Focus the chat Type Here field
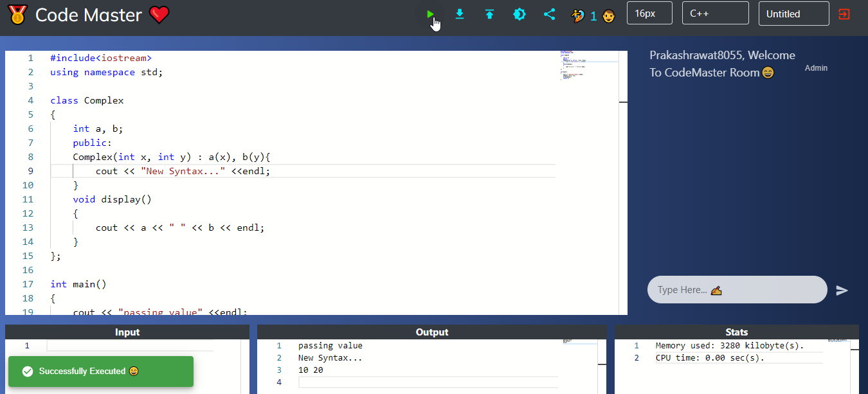868x394 pixels. tap(737, 289)
